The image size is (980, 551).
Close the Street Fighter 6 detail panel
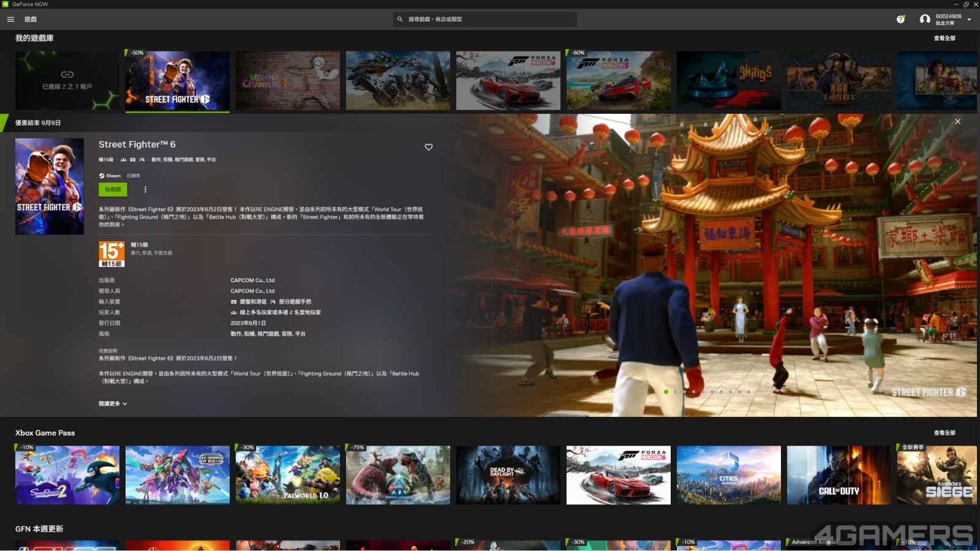(958, 121)
